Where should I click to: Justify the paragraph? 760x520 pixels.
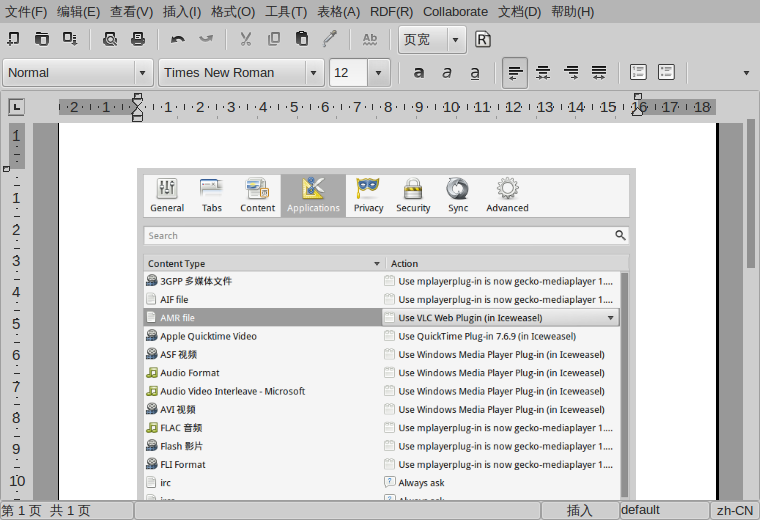coord(599,73)
